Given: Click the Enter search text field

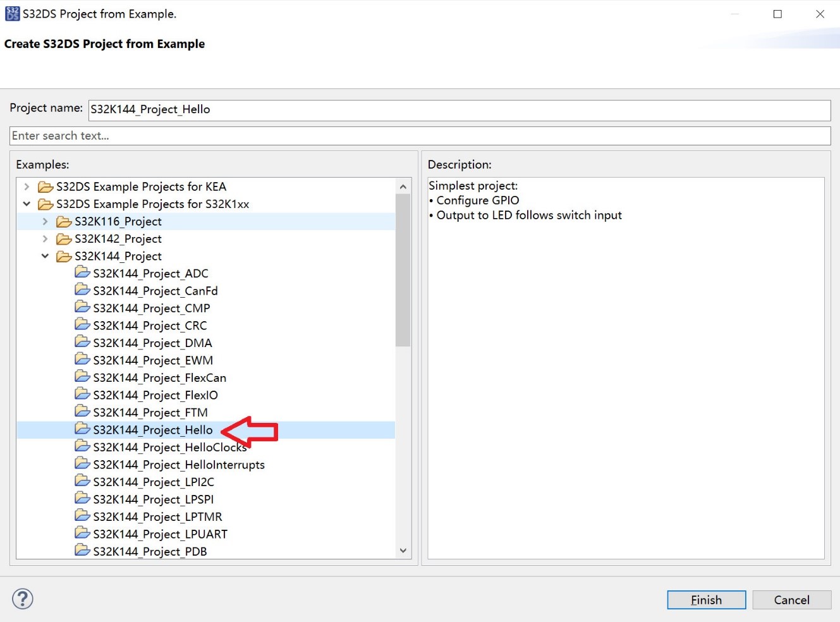Looking at the screenshot, I should pyautogui.click(x=420, y=136).
